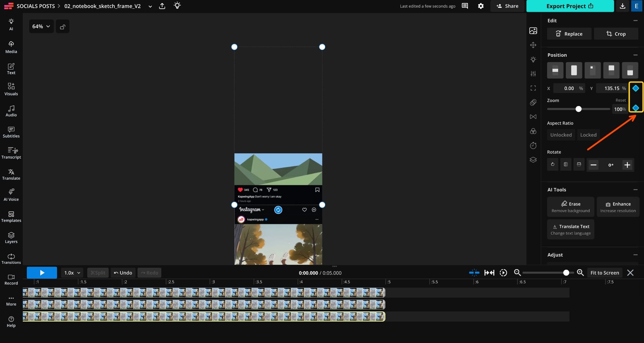This screenshot has height=343, width=644.
Task: Decrease rotation with minus button
Action: tap(593, 165)
